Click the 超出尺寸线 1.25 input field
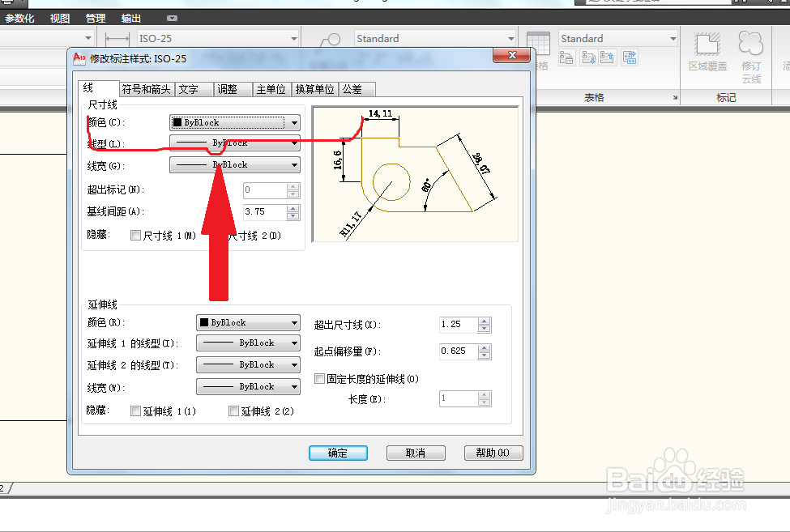Screen dimensions: 790x532 [458, 325]
